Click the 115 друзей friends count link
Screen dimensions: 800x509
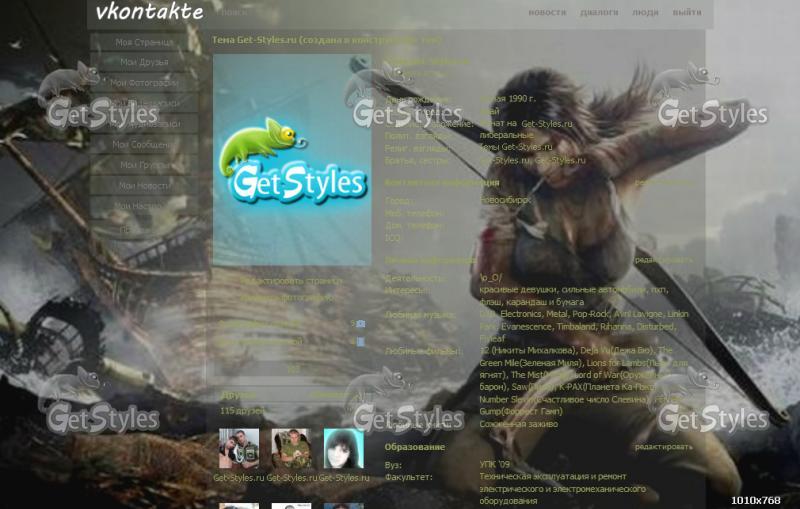tap(241, 411)
